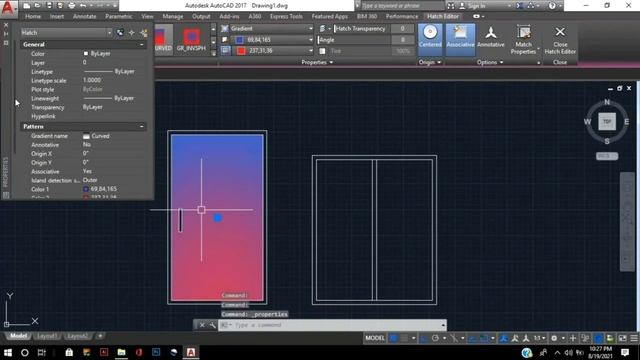Open the Gradient hatch type dropdown
Image resolution: width=640 pixels, height=360 pixels.
click(x=310, y=29)
